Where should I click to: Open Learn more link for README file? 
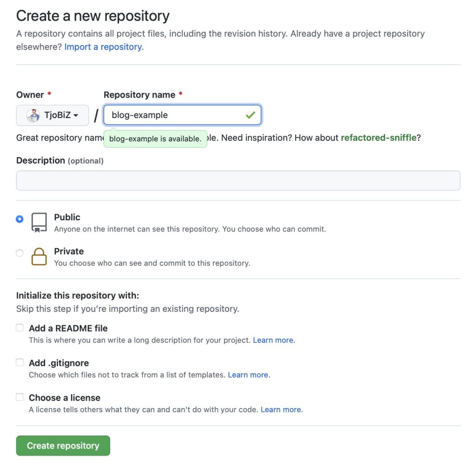tap(274, 340)
